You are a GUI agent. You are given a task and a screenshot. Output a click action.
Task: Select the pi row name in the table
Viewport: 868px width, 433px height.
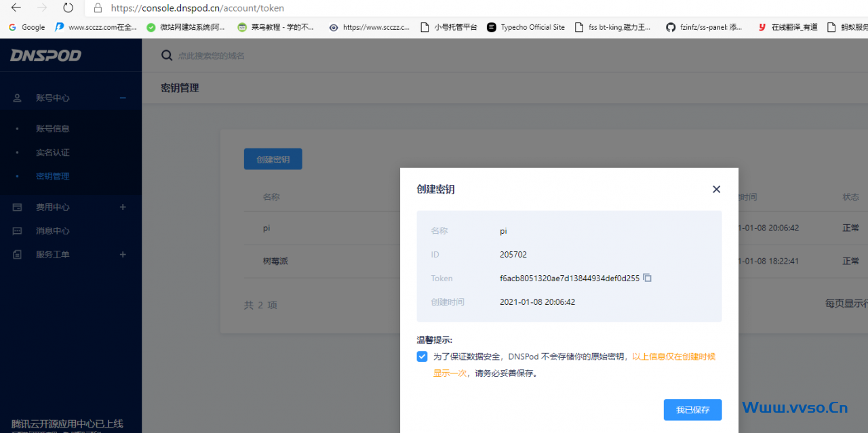tap(267, 228)
